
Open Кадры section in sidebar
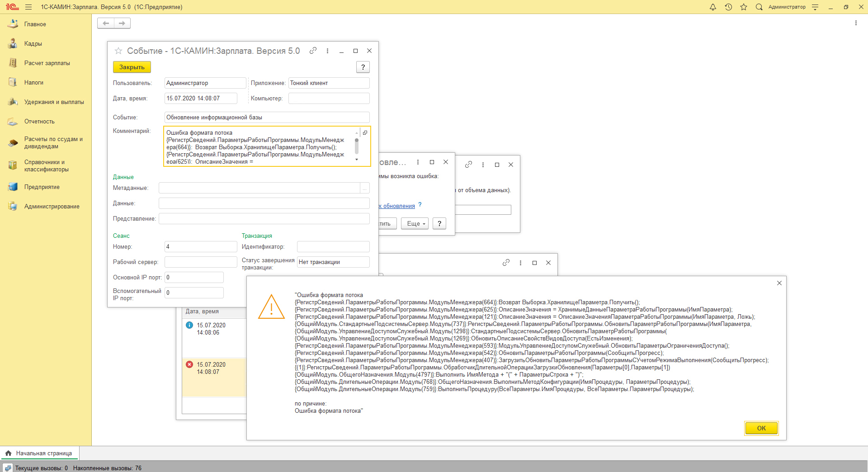tap(46, 43)
